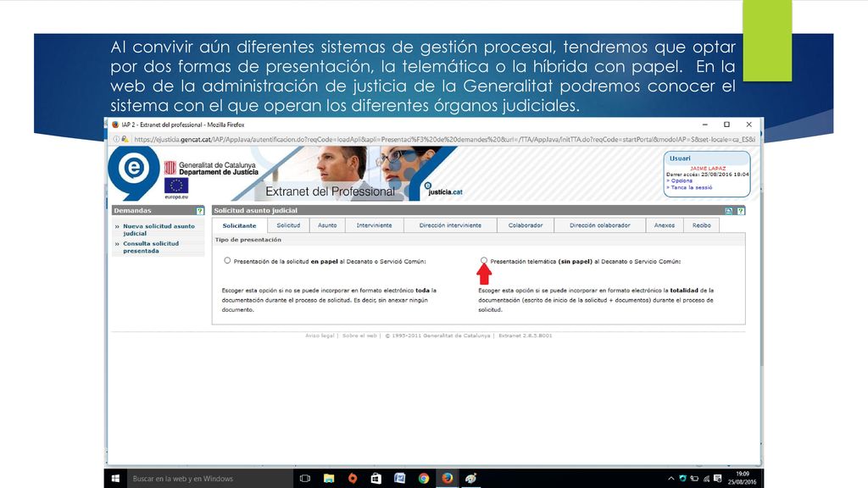Click the Extranet del Professional banner title
Viewport: 868px width, 488px height.
[x=330, y=191]
